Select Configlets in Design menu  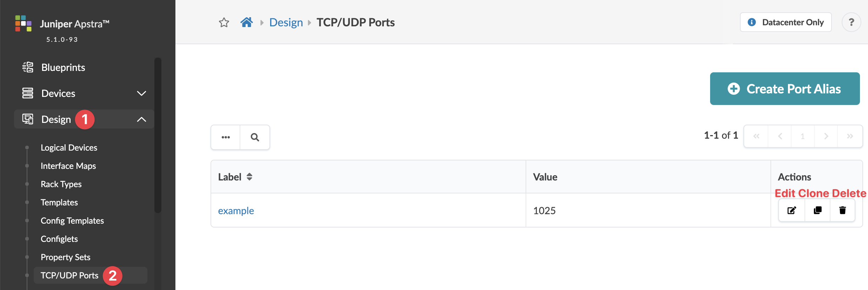click(59, 239)
